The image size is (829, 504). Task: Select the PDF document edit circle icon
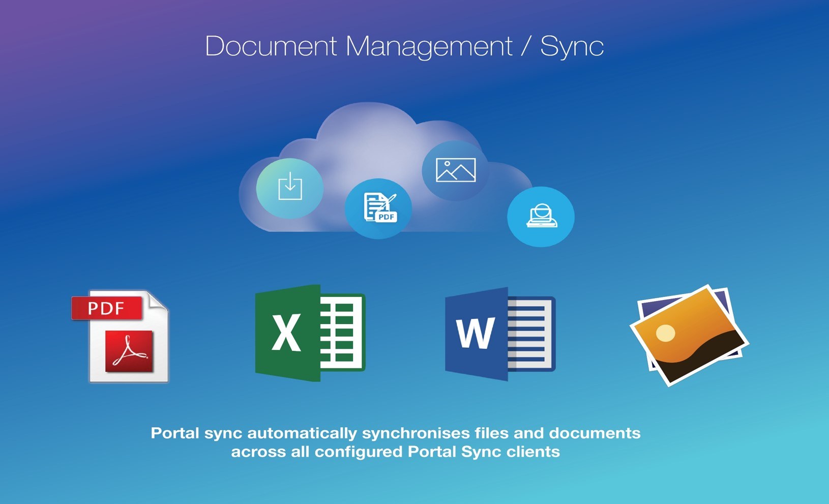coord(378,209)
